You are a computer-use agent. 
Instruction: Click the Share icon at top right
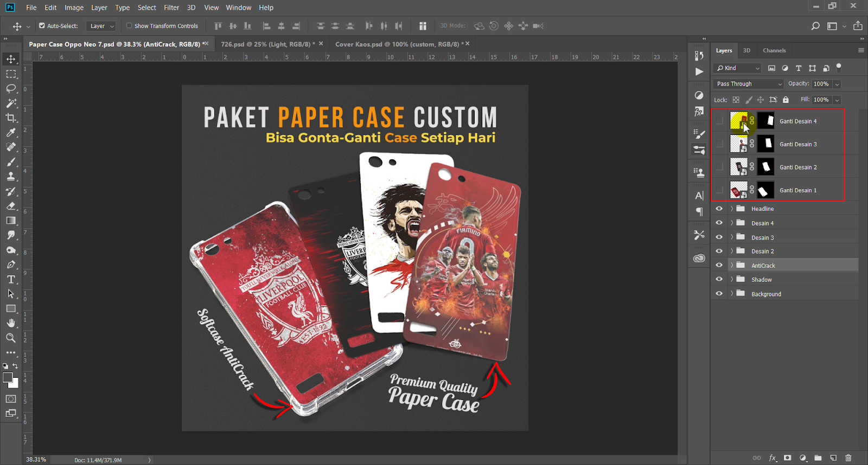tap(858, 26)
